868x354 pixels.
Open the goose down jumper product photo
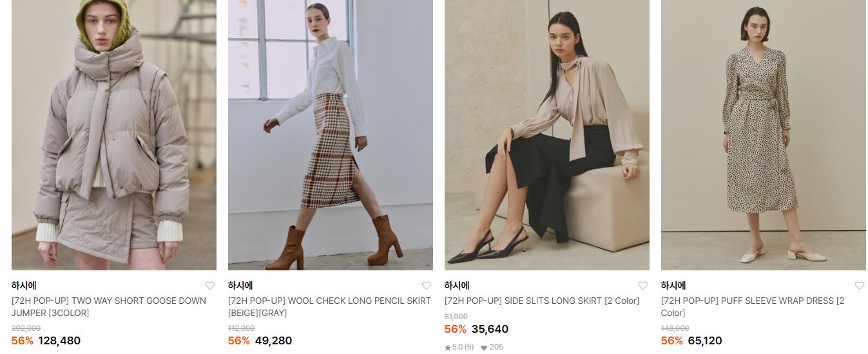point(114,135)
